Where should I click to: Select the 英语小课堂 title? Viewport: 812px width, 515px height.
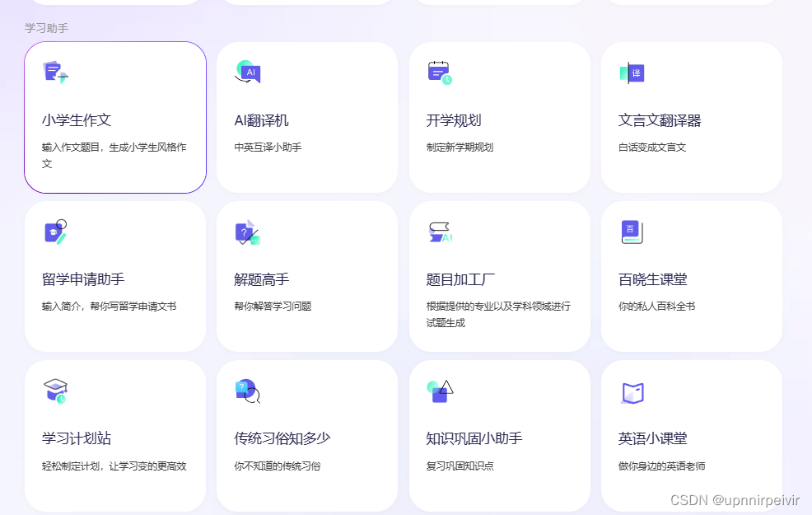pyautogui.click(x=652, y=438)
